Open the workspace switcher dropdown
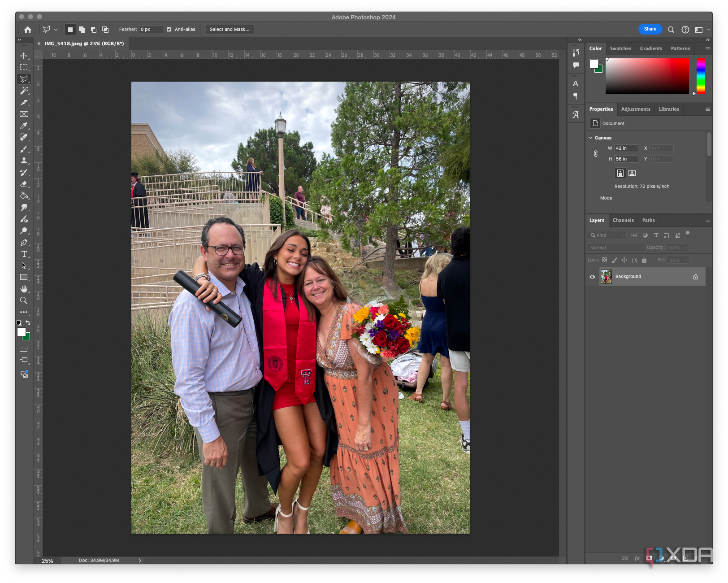The image size is (728, 583). point(702,30)
